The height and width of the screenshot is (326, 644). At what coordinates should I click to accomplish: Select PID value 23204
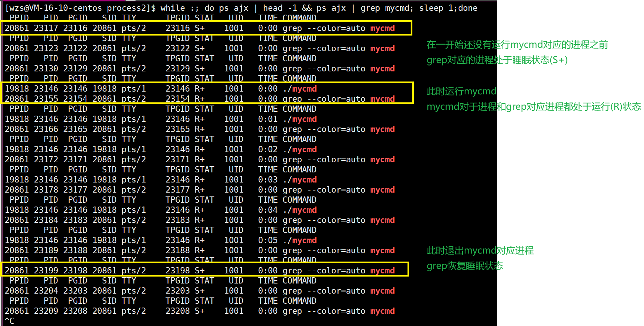(46, 291)
